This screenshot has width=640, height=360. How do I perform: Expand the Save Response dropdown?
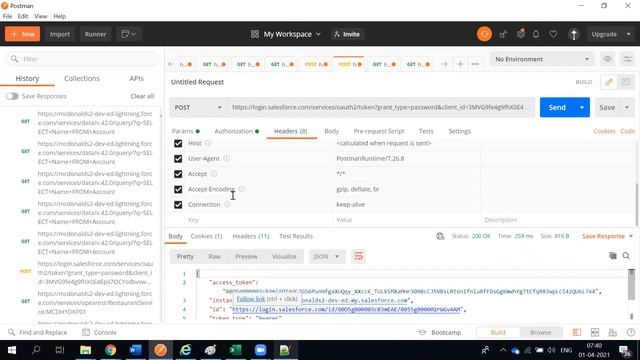(x=607, y=236)
